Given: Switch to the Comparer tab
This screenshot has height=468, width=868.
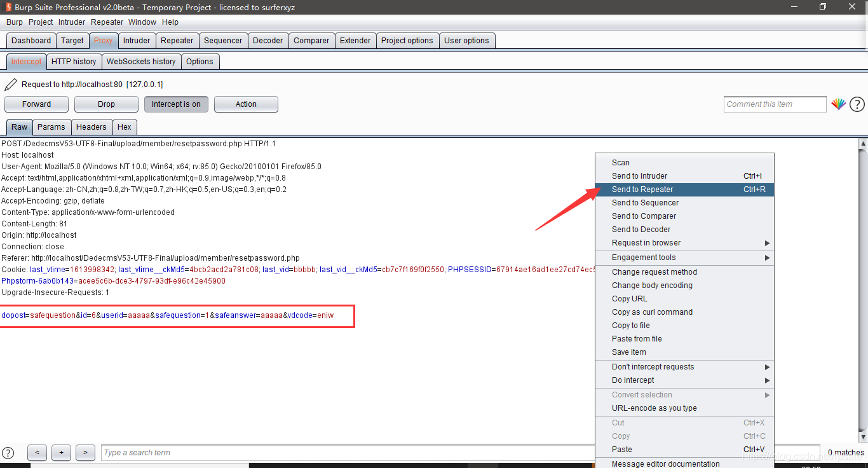Looking at the screenshot, I should pyautogui.click(x=311, y=41).
